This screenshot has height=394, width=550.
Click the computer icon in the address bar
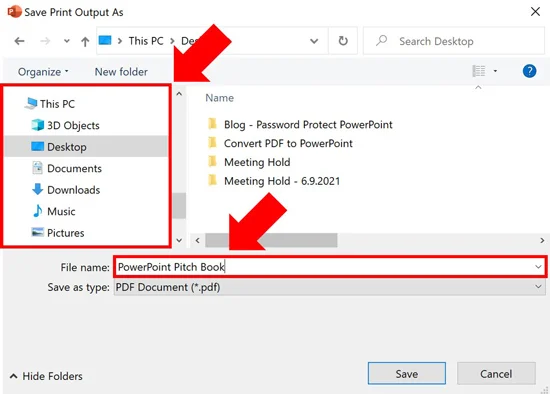pos(105,41)
